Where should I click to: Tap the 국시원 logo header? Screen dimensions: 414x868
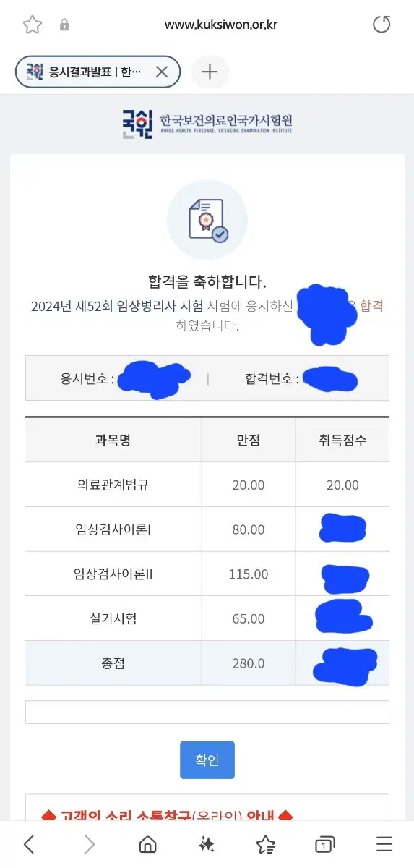(207, 123)
